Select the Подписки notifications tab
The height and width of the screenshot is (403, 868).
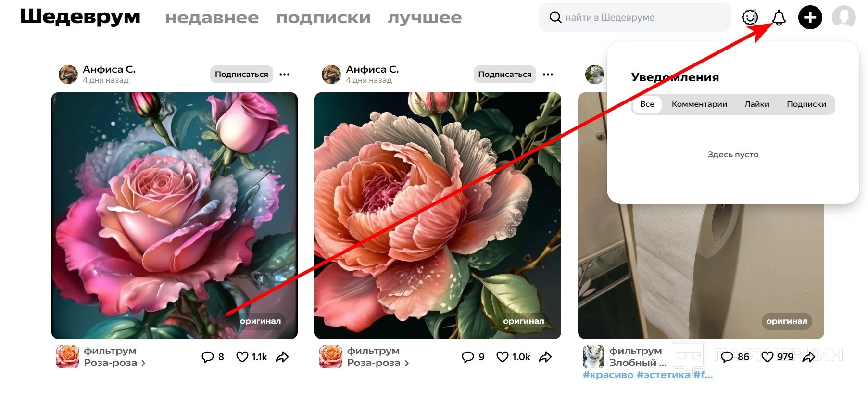(806, 104)
